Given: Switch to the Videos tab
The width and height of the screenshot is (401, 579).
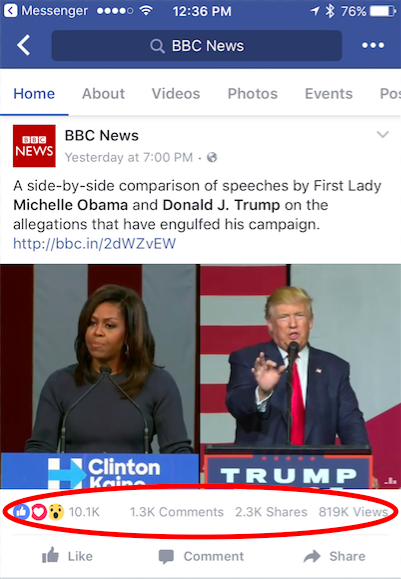Looking at the screenshot, I should pos(176,94).
